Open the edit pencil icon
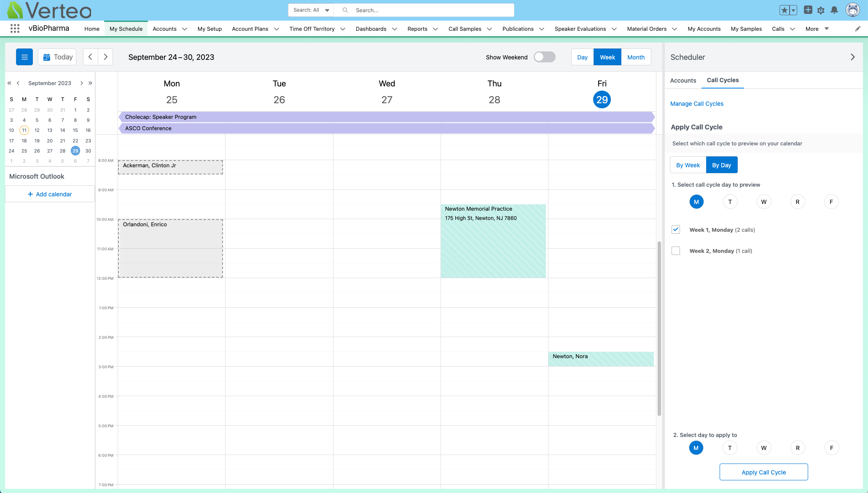 (857, 28)
